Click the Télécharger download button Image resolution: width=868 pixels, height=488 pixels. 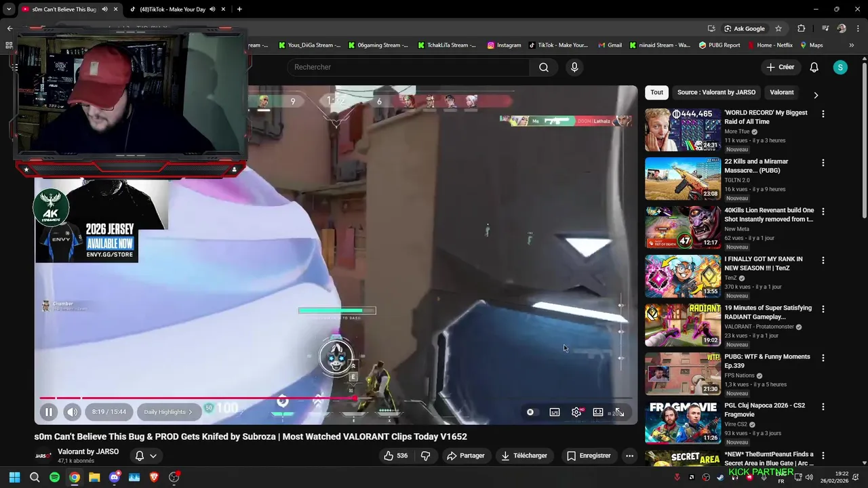pyautogui.click(x=524, y=455)
